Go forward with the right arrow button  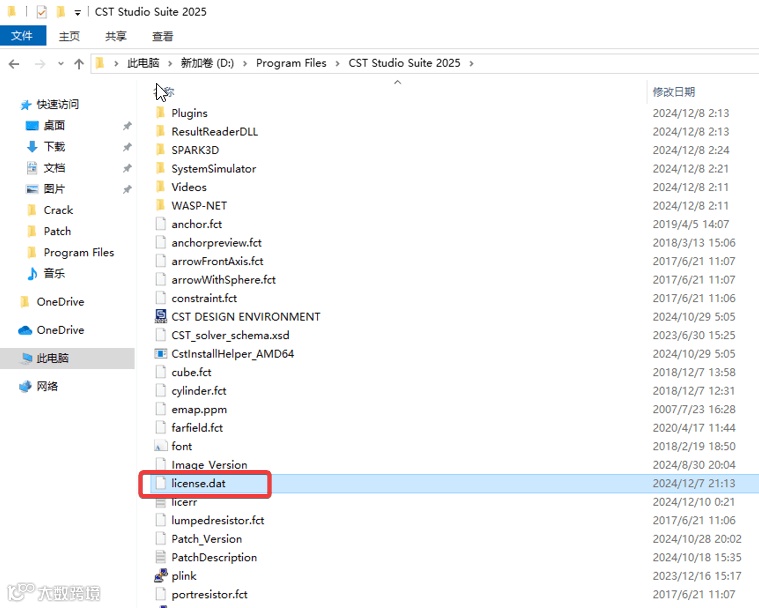coord(40,63)
